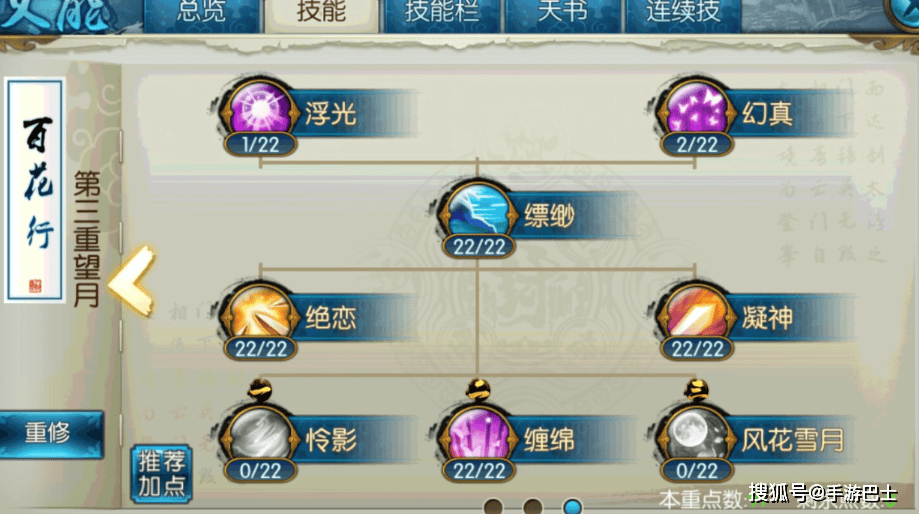Select the first page indicator dot
The image size is (919, 514).
493,506
